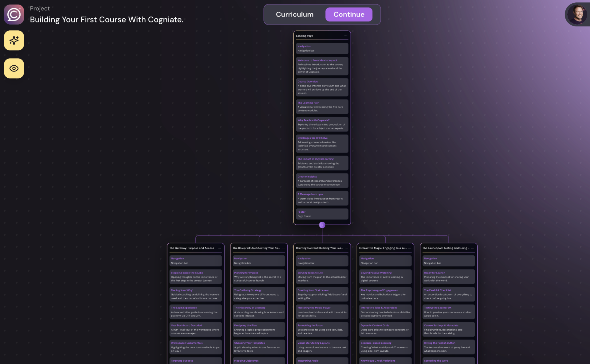
Task: Select The Final QA Checklist section
Action: click(x=449, y=294)
